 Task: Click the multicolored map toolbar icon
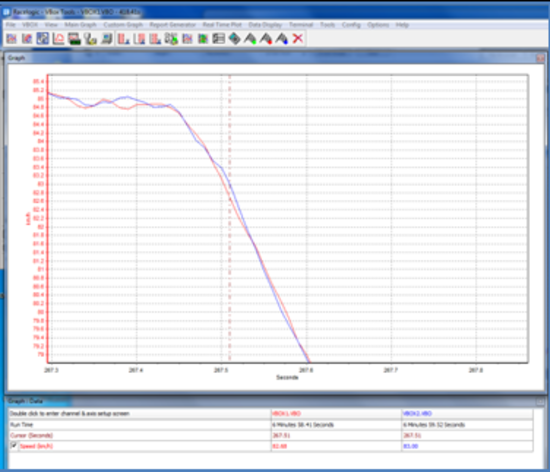click(x=203, y=38)
